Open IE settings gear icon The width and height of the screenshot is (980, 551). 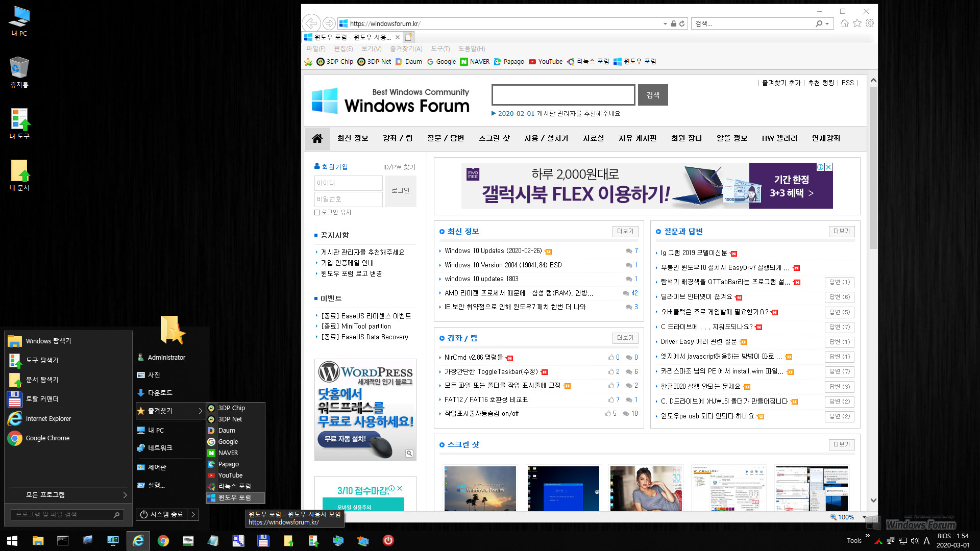pos(870,23)
